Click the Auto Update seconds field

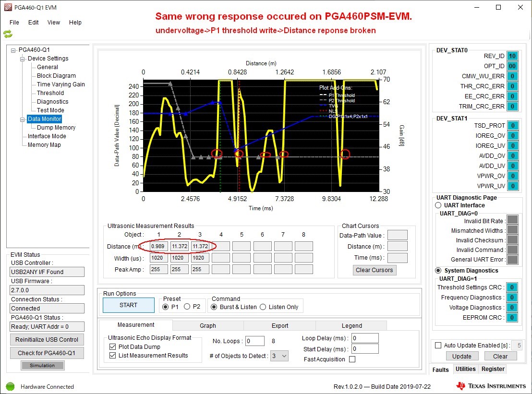click(x=517, y=346)
